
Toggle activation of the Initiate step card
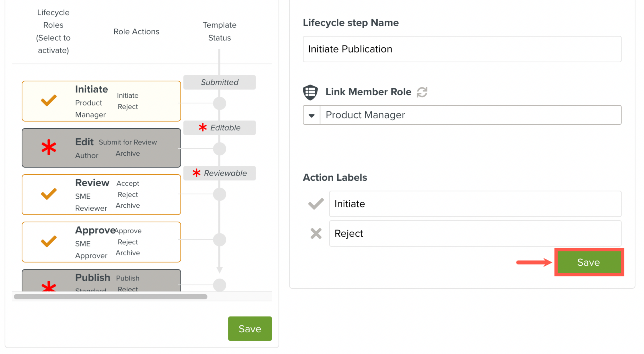coord(101,101)
